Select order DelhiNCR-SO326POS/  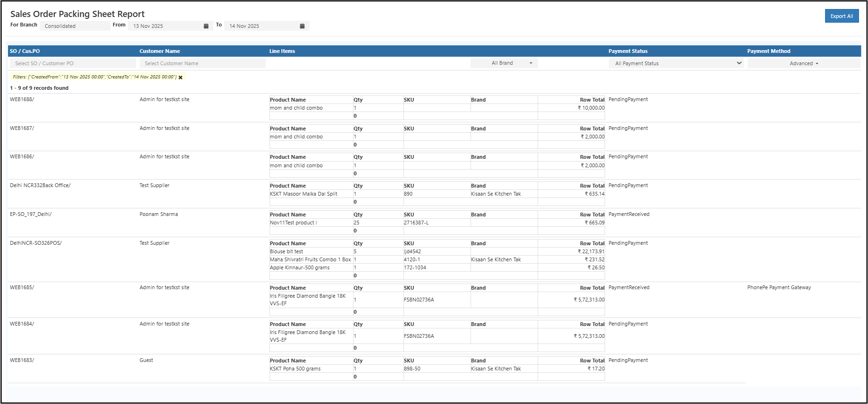point(36,243)
